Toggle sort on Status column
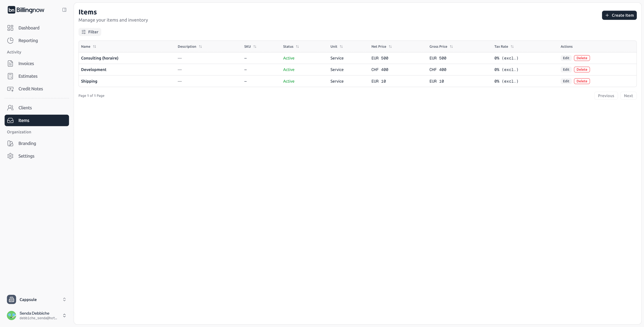The image size is (644, 327). pos(297,46)
